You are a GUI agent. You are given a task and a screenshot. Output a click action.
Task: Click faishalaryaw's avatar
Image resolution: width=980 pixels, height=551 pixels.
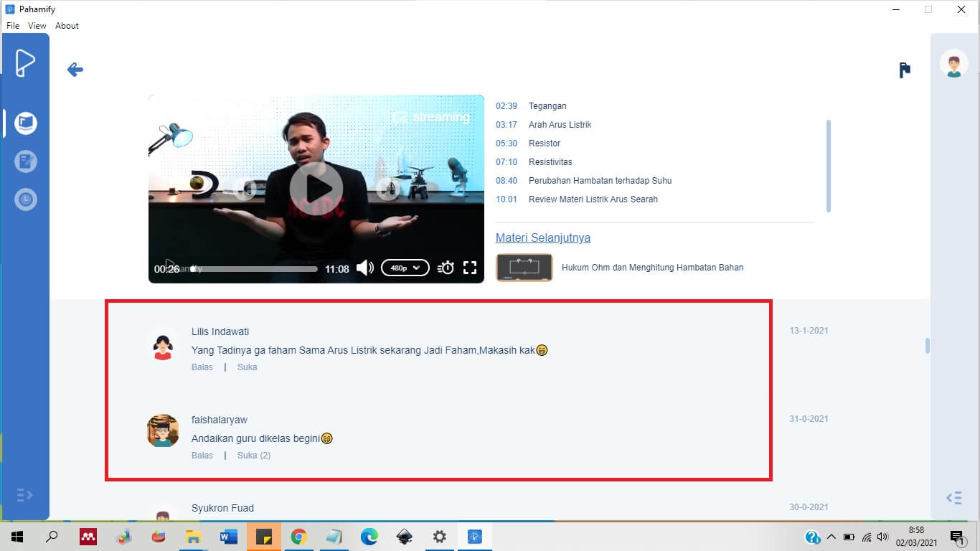tap(163, 430)
